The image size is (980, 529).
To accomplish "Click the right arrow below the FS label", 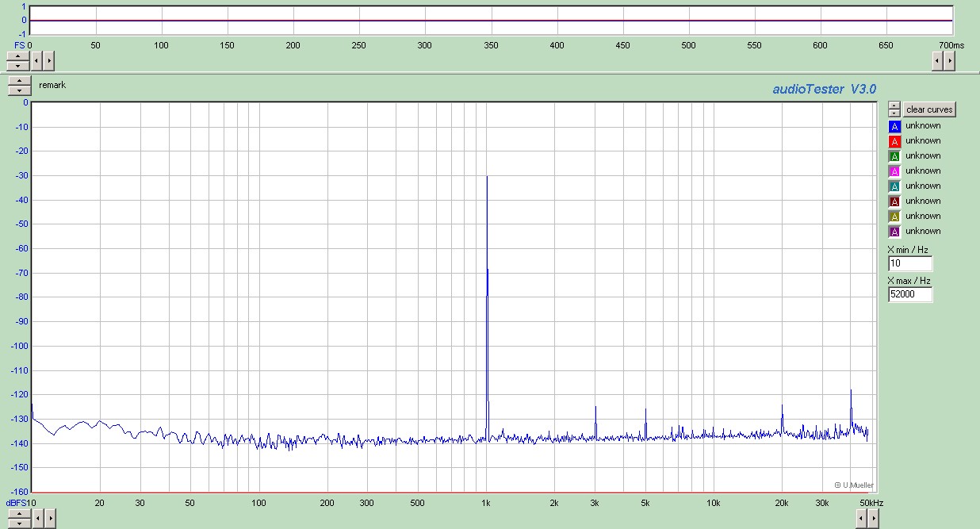I will pos(49,60).
